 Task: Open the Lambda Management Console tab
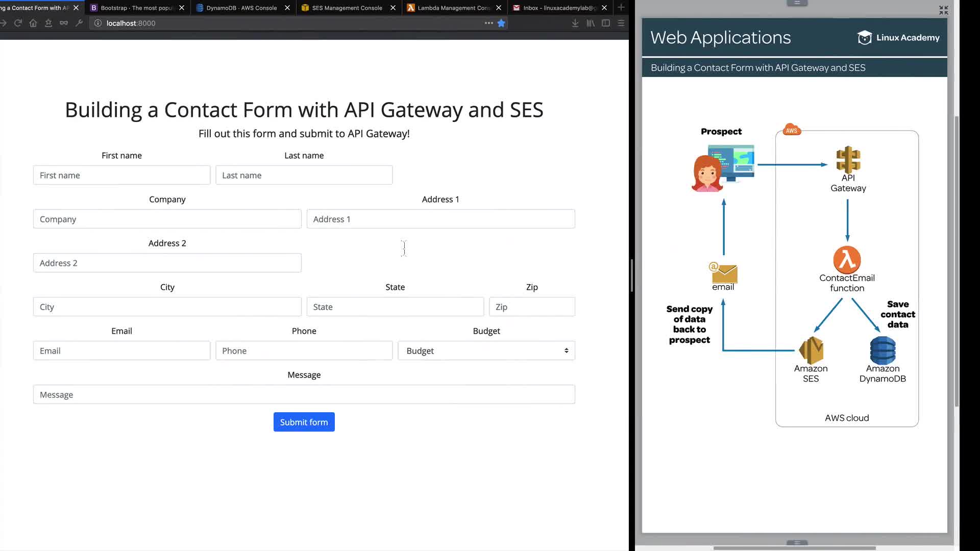click(x=453, y=8)
